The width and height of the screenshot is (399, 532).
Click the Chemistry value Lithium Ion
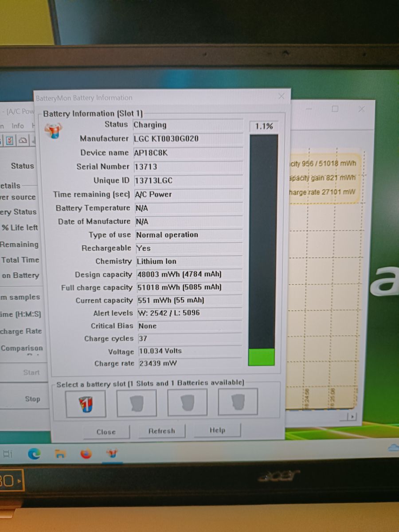[188, 262]
